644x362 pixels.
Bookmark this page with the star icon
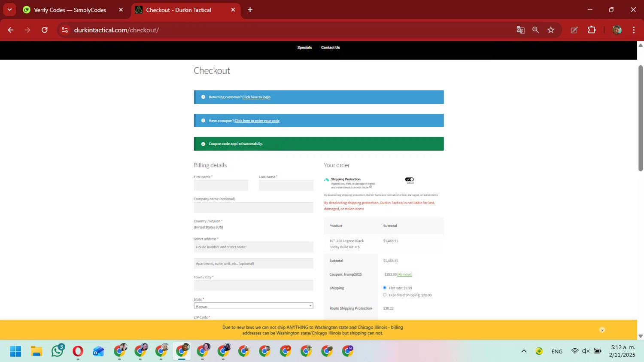click(551, 30)
